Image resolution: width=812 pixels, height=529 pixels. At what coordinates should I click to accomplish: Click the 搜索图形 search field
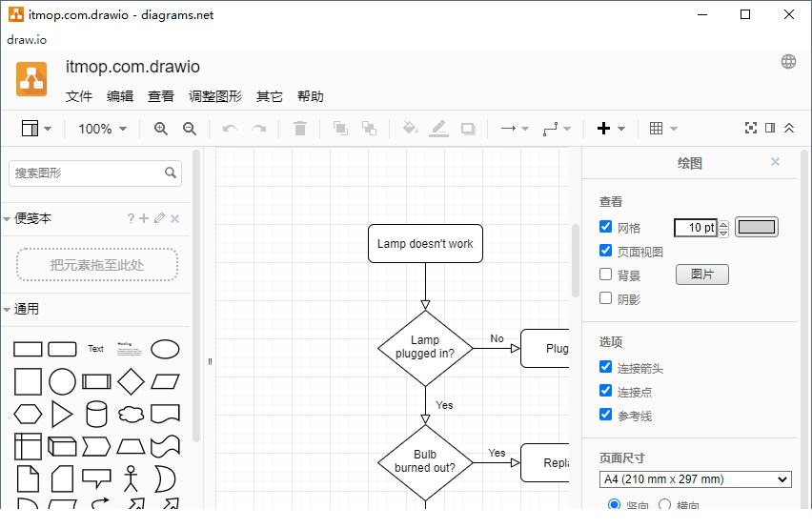pyautogui.click(x=86, y=173)
